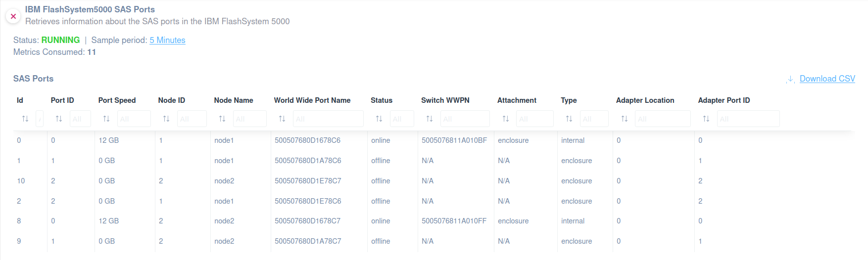Focus the Port Speed filter field
The height and width of the screenshot is (260, 868).
click(134, 119)
